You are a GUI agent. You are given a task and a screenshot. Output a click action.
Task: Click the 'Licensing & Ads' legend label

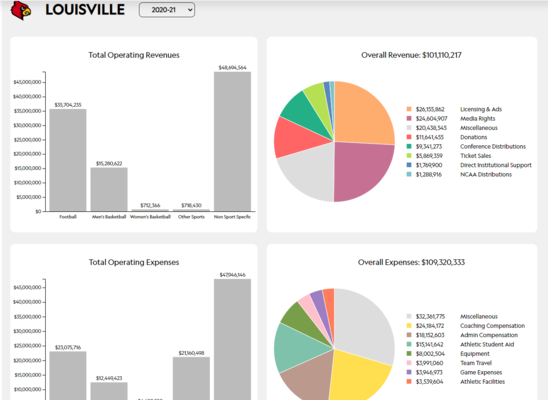pos(481,109)
